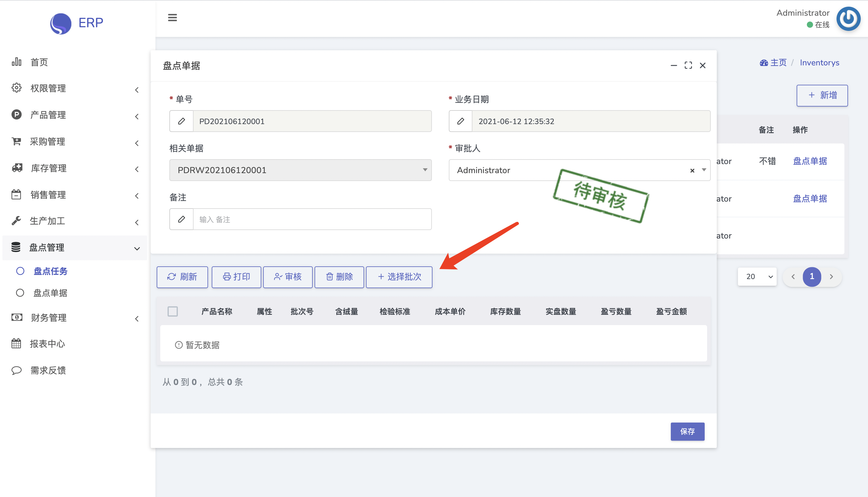
Task: Click the fullscreen icon of the dialog
Action: click(688, 65)
